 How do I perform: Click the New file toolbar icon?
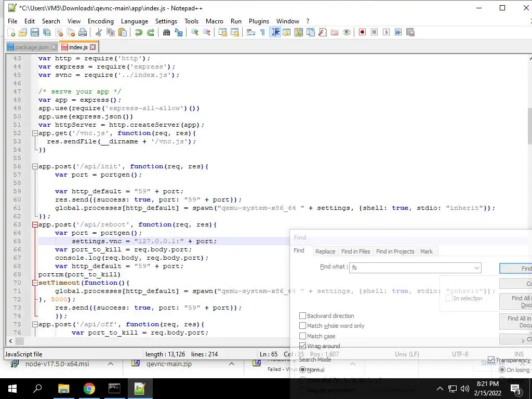pos(11,33)
